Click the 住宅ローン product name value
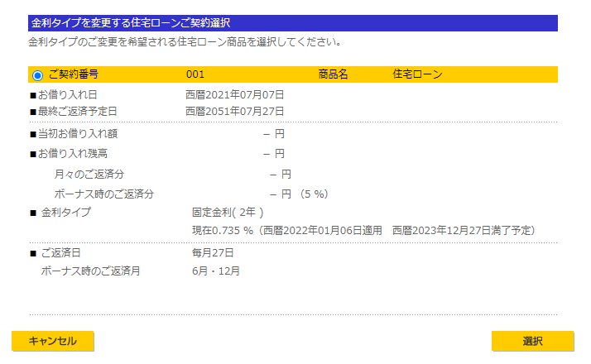 pyautogui.click(x=417, y=74)
